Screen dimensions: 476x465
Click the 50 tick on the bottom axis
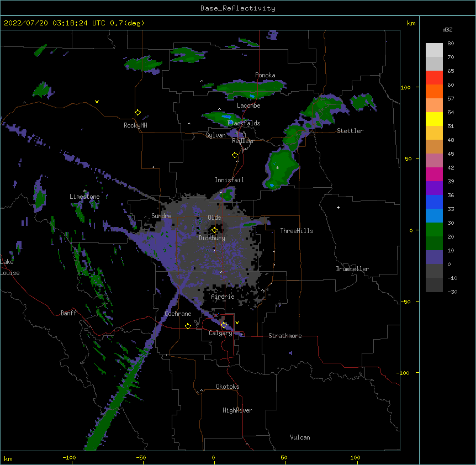284,458
